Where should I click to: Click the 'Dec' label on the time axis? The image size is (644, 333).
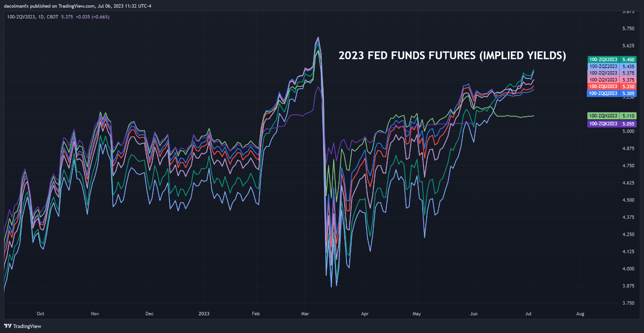[150, 314]
